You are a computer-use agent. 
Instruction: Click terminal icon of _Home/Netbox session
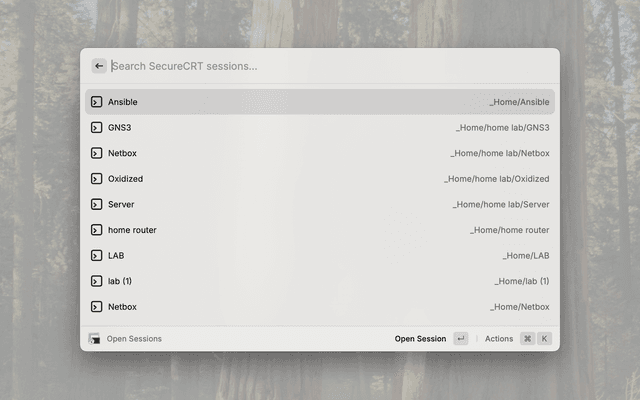coord(96,307)
